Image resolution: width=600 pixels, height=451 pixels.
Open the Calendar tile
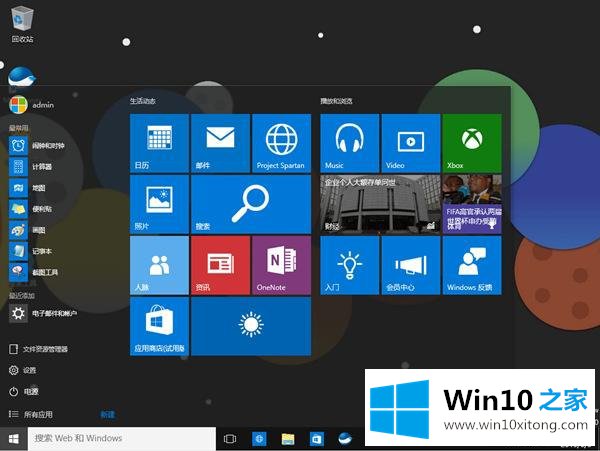(159, 143)
